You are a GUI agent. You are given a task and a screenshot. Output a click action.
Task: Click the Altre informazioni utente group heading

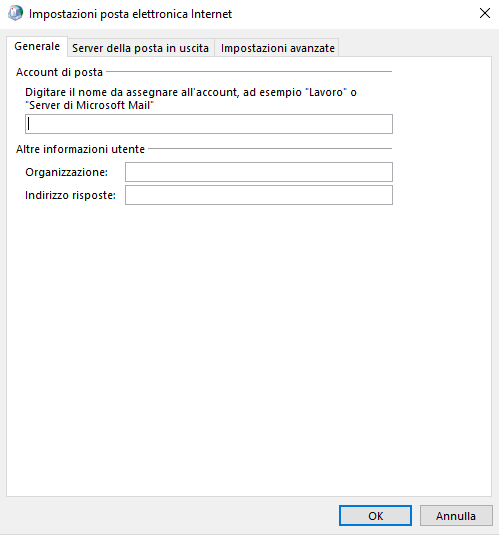coord(81,149)
